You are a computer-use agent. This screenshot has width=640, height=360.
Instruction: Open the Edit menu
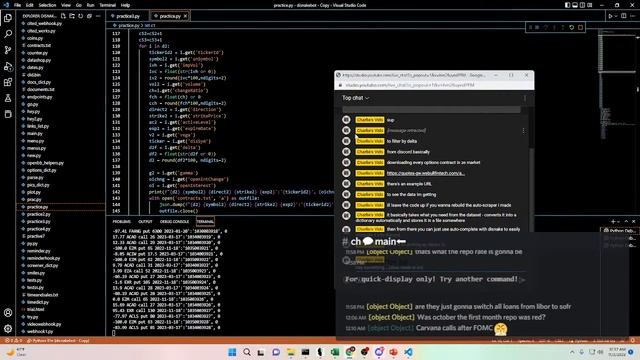(30, 5)
